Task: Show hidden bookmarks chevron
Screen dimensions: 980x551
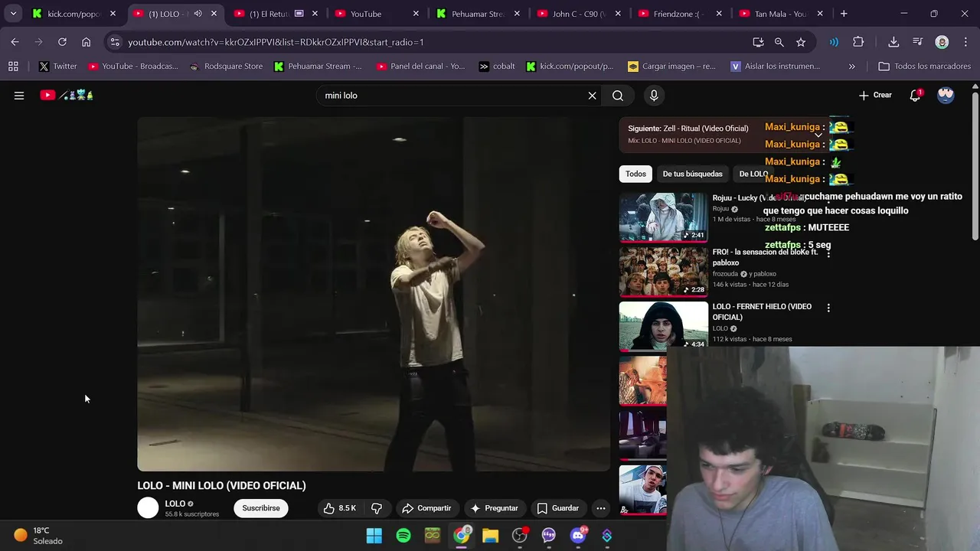Action: (x=851, y=67)
